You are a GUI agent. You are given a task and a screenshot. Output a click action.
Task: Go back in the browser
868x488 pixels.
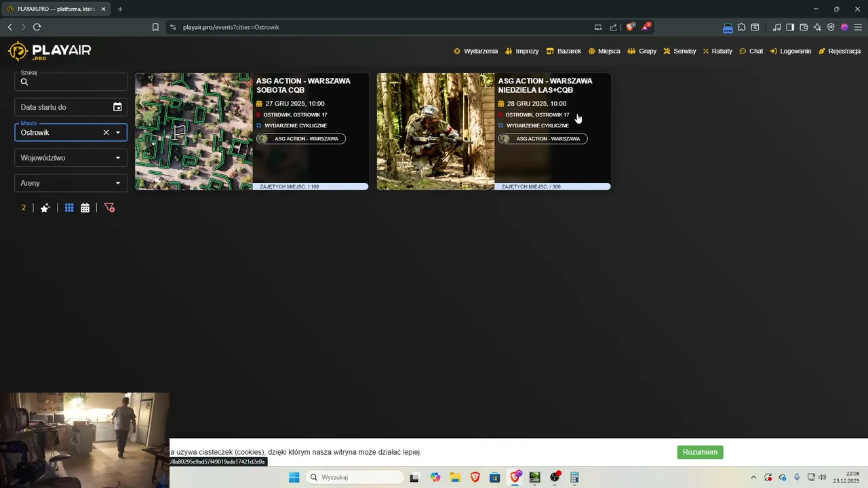(9, 27)
